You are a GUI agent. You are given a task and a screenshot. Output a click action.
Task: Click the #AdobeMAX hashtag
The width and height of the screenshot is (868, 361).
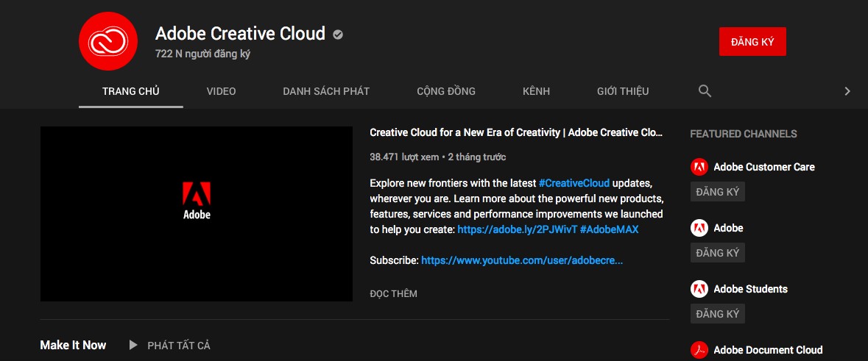click(609, 229)
